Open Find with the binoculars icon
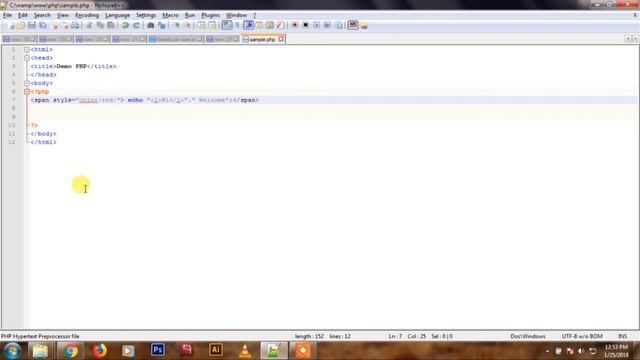This screenshot has width=640, height=360. [x=151, y=26]
